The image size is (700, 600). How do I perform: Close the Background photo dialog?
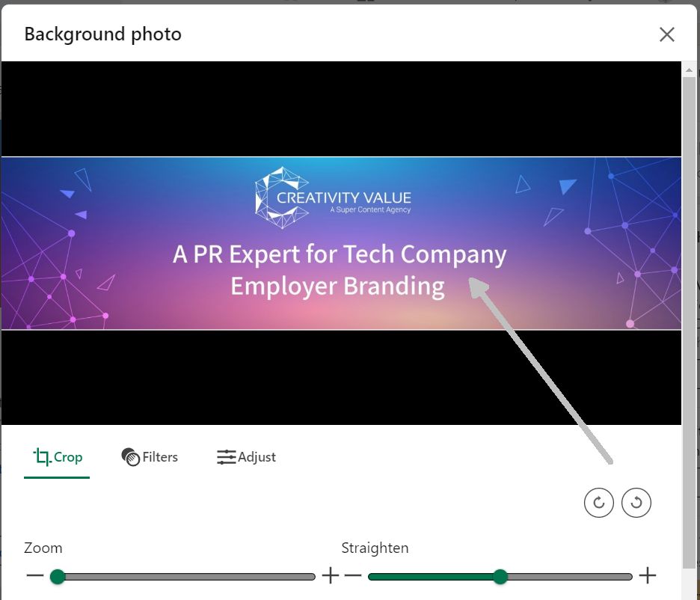pyautogui.click(x=666, y=34)
